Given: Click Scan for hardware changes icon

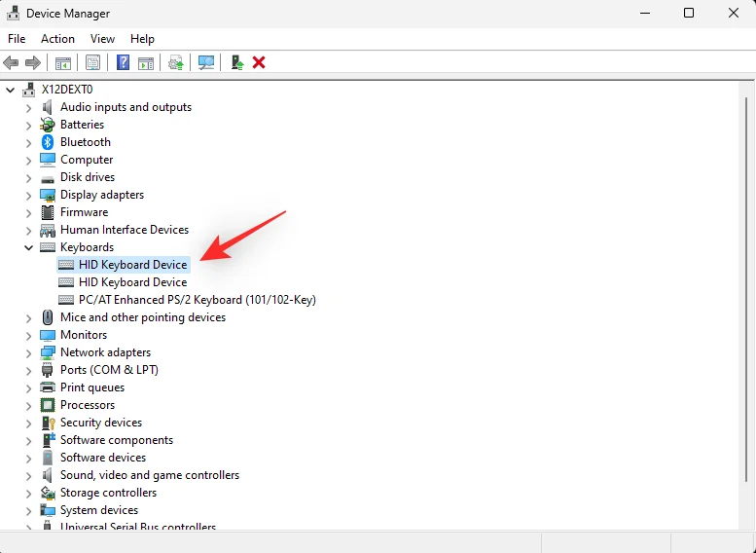Looking at the screenshot, I should point(206,62).
